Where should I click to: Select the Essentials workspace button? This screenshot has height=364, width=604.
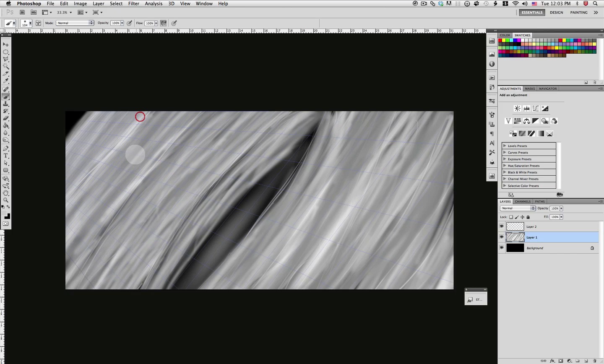coord(532,13)
